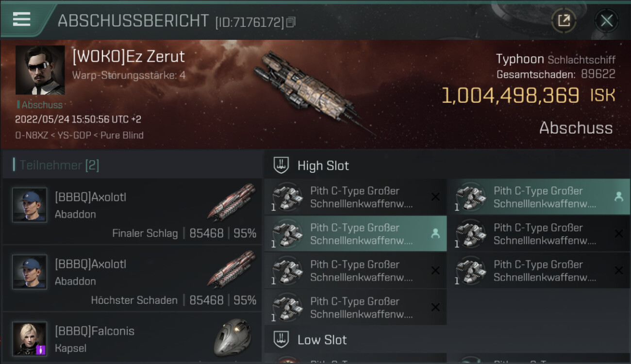Close the Abschussbericht window
This screenshot has height=364, width=631.
pos(606,20)
